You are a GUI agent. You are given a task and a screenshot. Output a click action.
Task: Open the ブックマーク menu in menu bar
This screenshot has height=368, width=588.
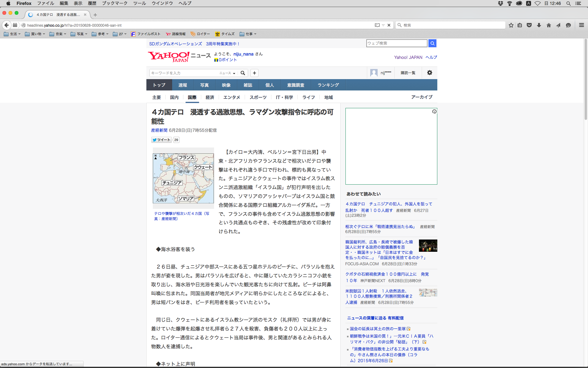115,3
